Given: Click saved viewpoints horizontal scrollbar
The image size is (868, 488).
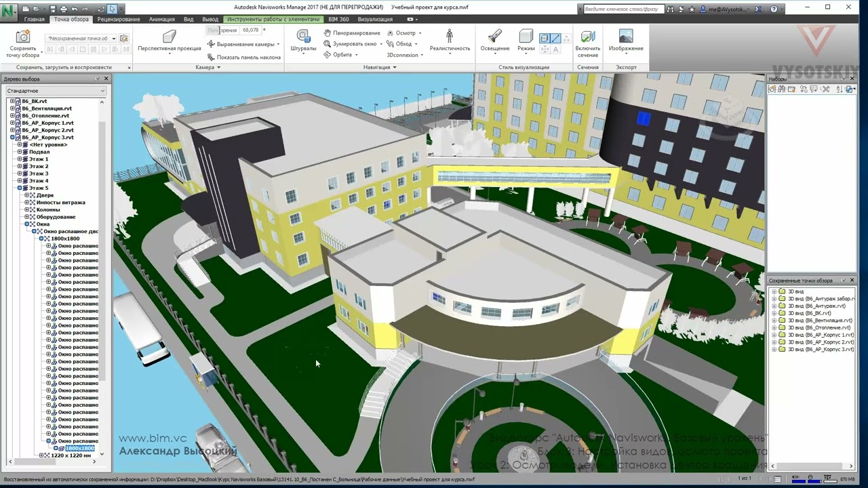Looking at the screenshot, I should click(810, 466).
